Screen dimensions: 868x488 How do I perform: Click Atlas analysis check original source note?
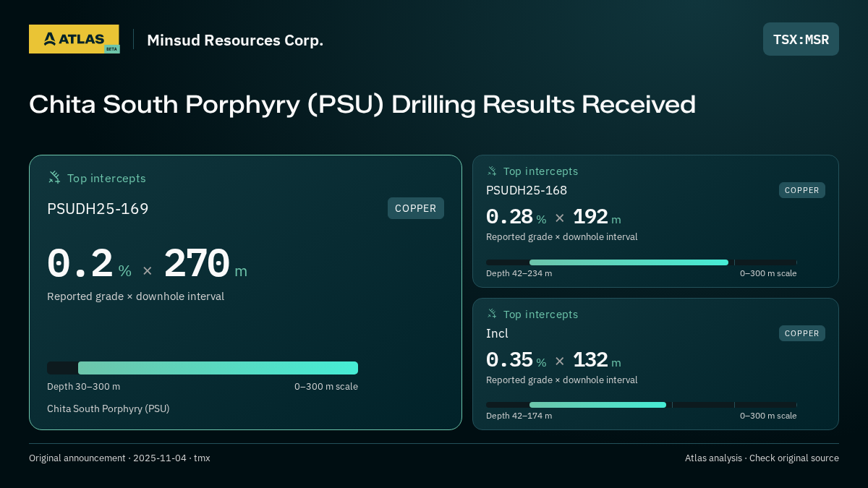click(x=762, y=458)
